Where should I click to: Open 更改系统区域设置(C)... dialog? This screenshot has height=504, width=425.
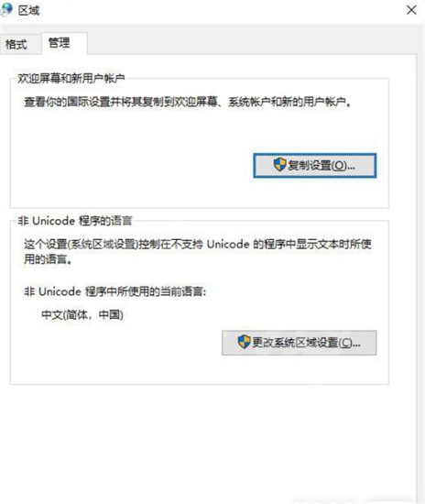tap(300, 343)
